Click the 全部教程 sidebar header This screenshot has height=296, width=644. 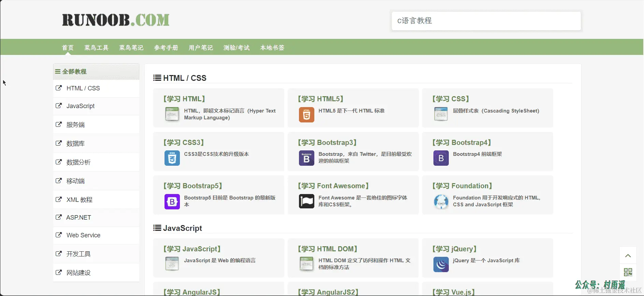pyautogui.click(x=96, y=72)
